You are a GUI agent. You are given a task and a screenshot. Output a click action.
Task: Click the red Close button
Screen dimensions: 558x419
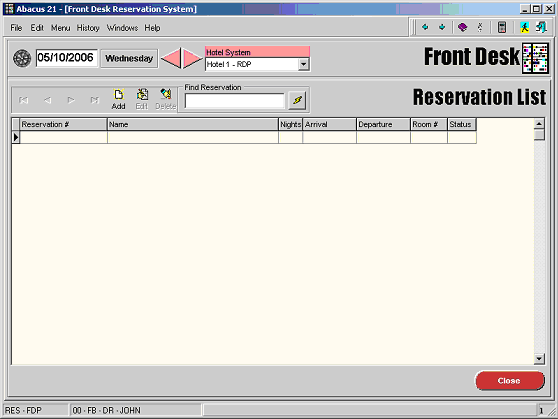[x=510, y=381]
